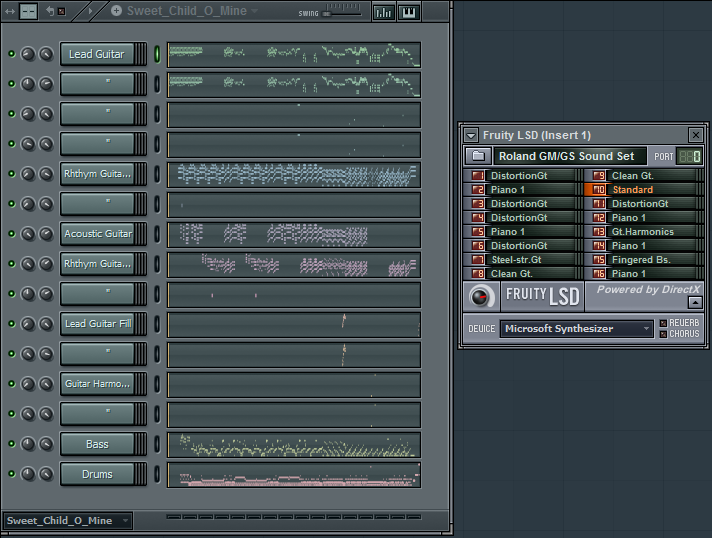
Task: Click the Drums channel button
Action: pos(97,474)
